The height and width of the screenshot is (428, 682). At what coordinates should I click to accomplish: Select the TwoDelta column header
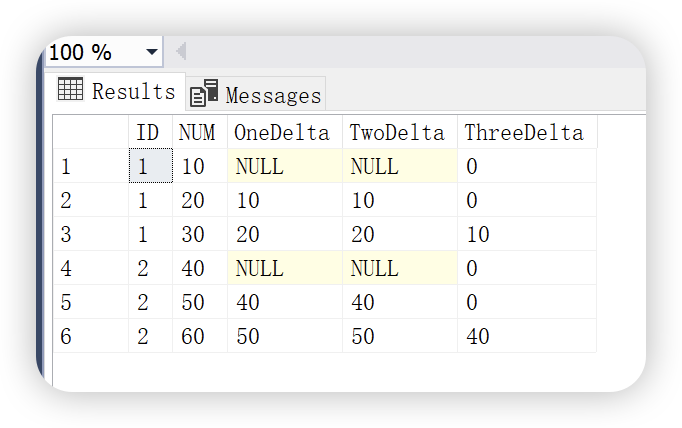(x=398, y=133)
